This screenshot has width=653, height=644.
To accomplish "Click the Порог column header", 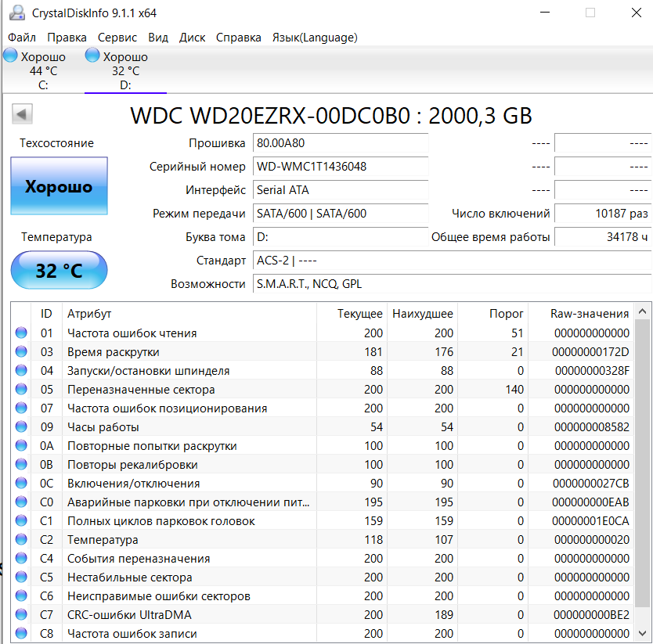I will pyautogui.click(x=492, y=314).
